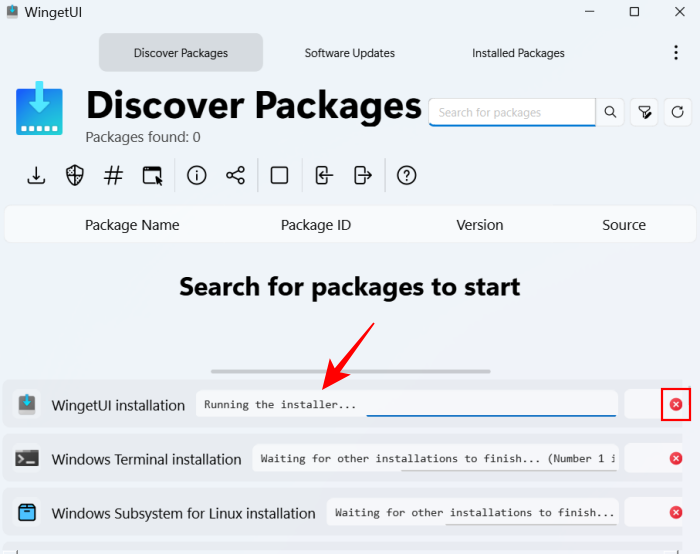This screenshot has width=700, height=554.
Task: Click Windows Subsystem for Linux package icon
Action: [27, 512]
